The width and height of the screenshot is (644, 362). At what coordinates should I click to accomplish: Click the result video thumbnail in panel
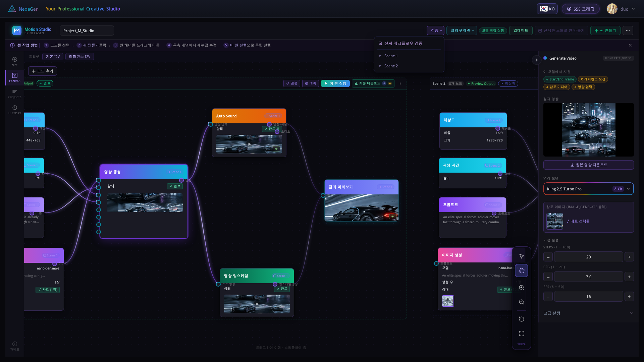click(x=588, y=130)
